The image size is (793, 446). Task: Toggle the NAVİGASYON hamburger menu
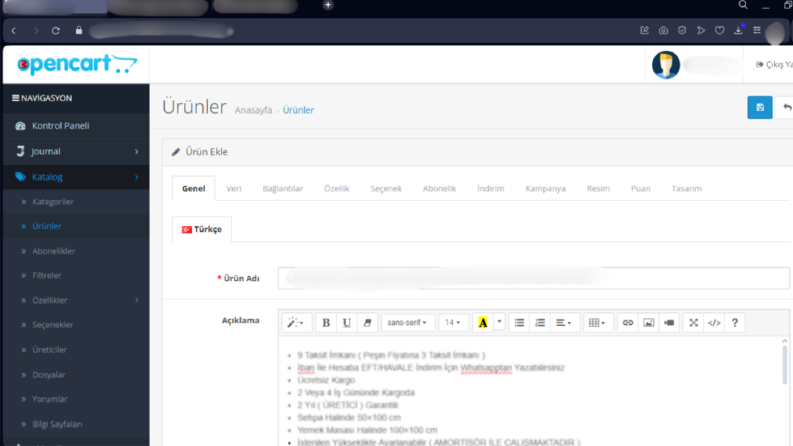click(x=16, y=98)
